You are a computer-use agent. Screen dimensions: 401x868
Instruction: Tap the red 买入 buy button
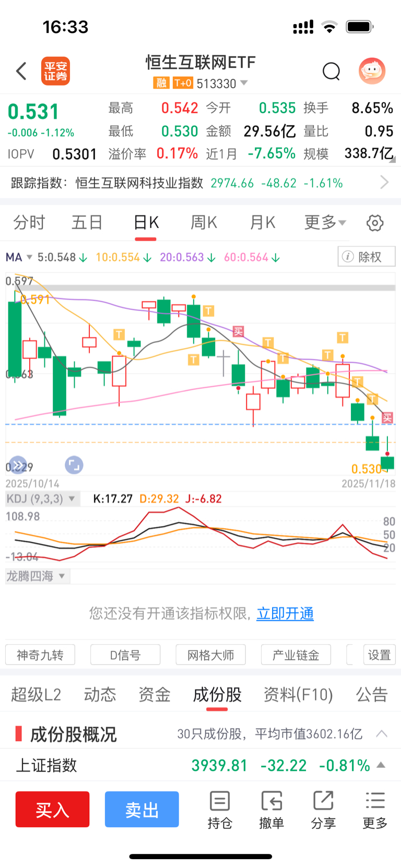pyautogui.click(x=52, y=809)
